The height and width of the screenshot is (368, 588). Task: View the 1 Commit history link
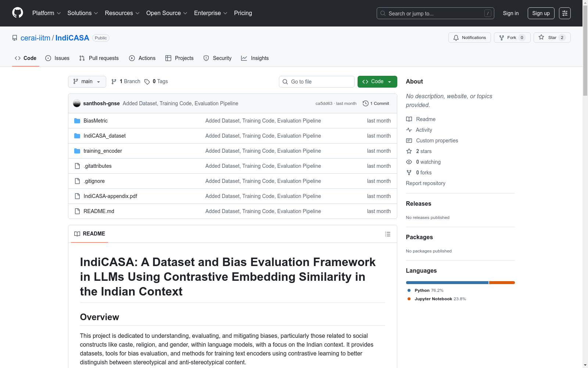click(376, 103)
